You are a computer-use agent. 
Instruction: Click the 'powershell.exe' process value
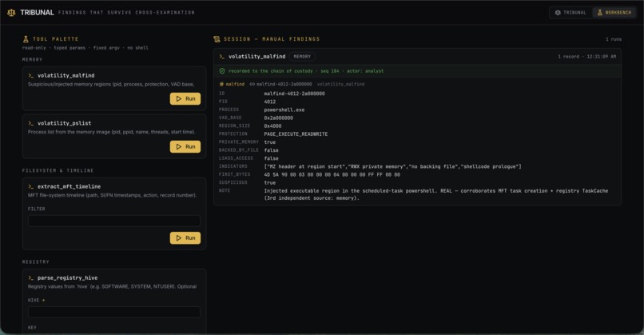284,110
